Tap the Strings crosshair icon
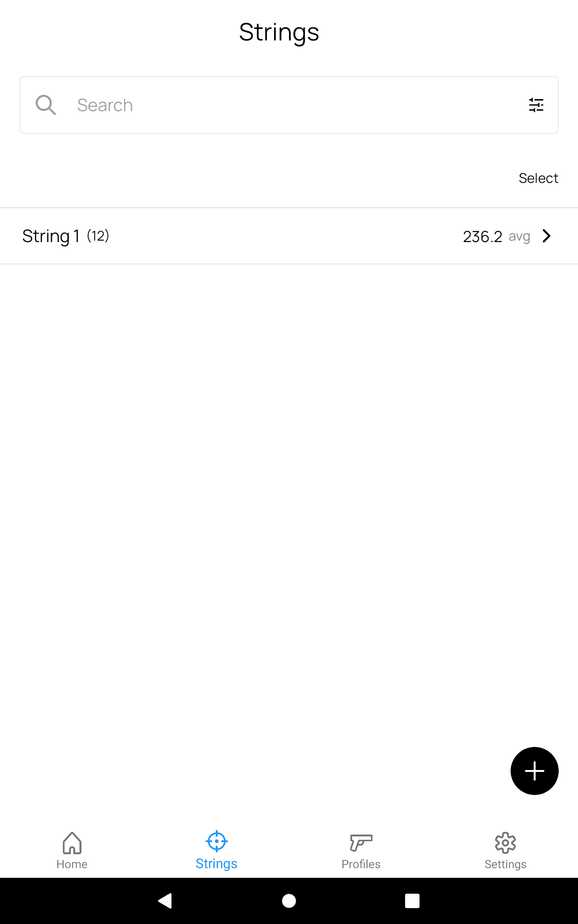 click(217, 841)
